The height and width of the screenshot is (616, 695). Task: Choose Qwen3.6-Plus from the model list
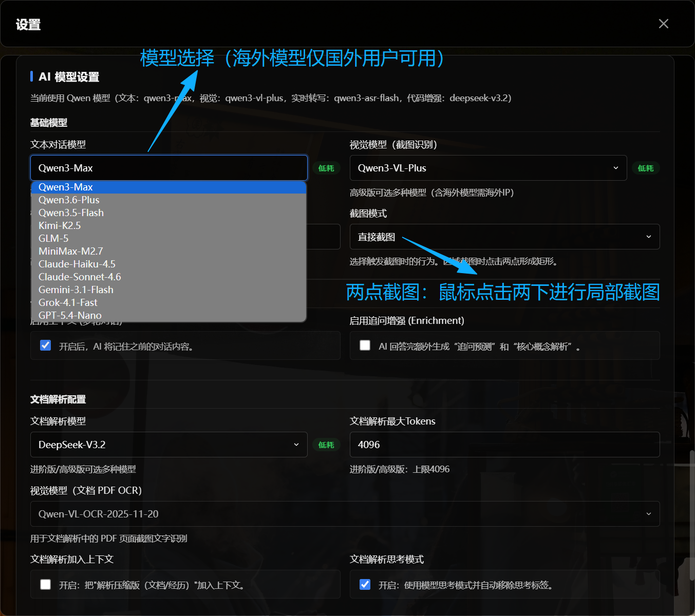click(x=169, y=200)
